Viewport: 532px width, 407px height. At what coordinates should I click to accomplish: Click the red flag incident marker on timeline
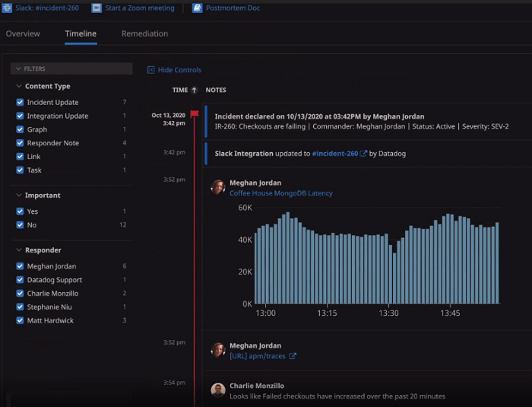195,113
